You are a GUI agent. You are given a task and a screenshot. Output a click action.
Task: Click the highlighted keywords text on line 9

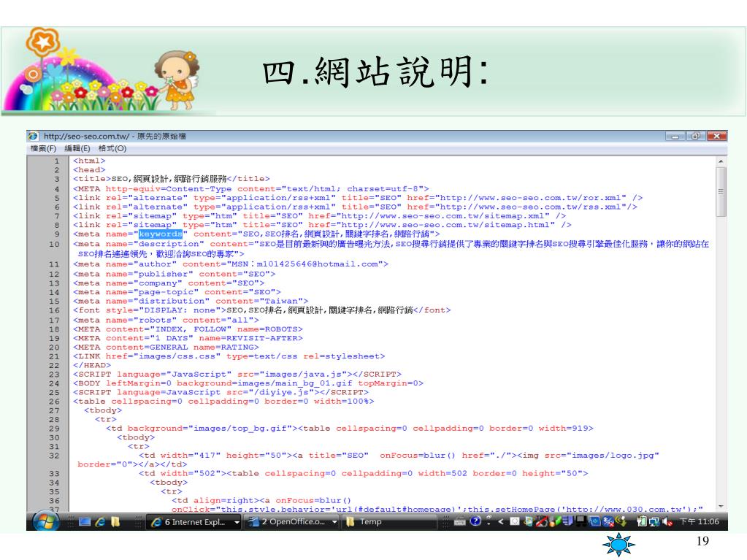coord(161,234)
